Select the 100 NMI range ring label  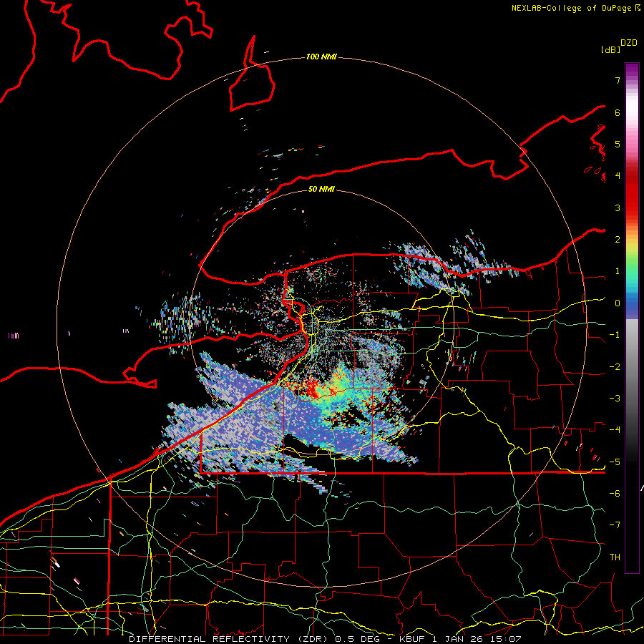[x=321, y=57]
